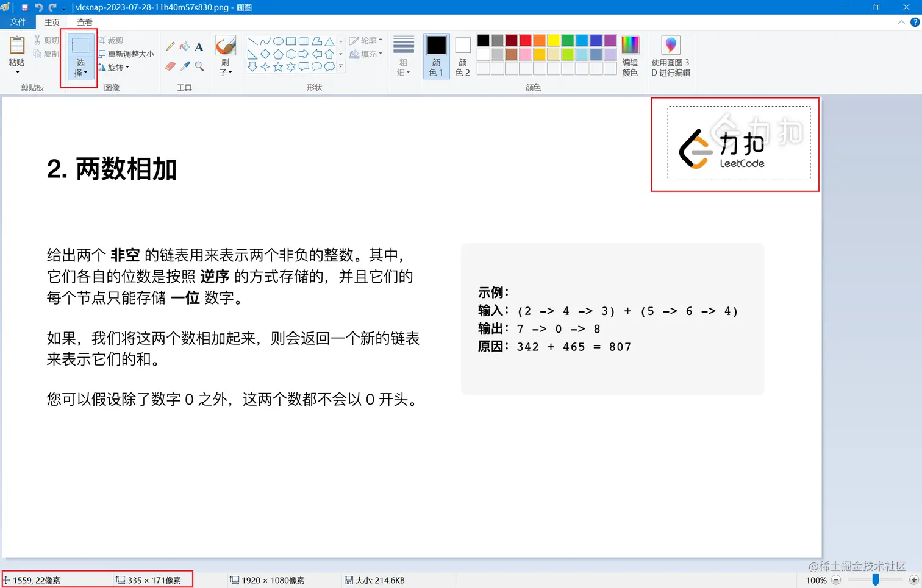The image size is (922, 588).
Task: Select the Eraser tool
Action: [170, 66]
